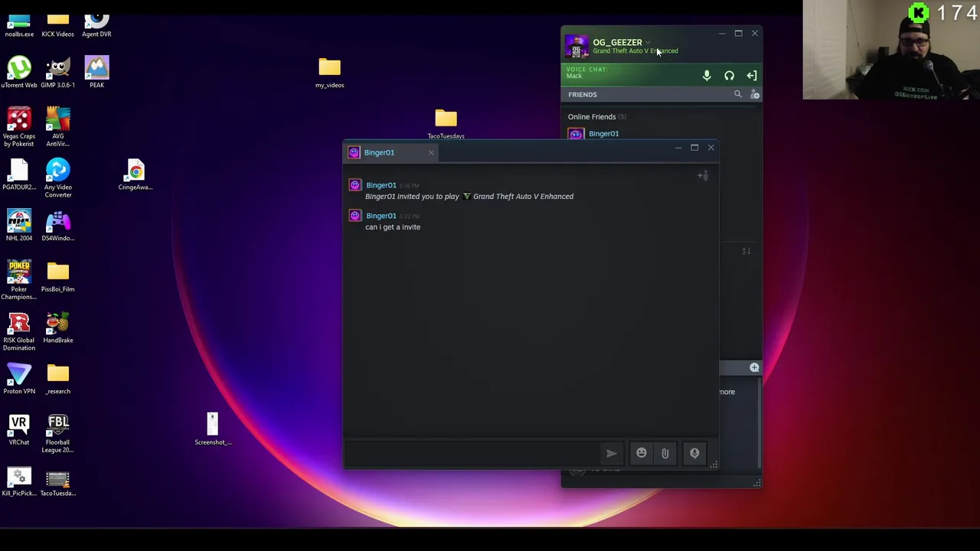
Task: Select the Proton VPN shortcut
Action: [19, 380]
